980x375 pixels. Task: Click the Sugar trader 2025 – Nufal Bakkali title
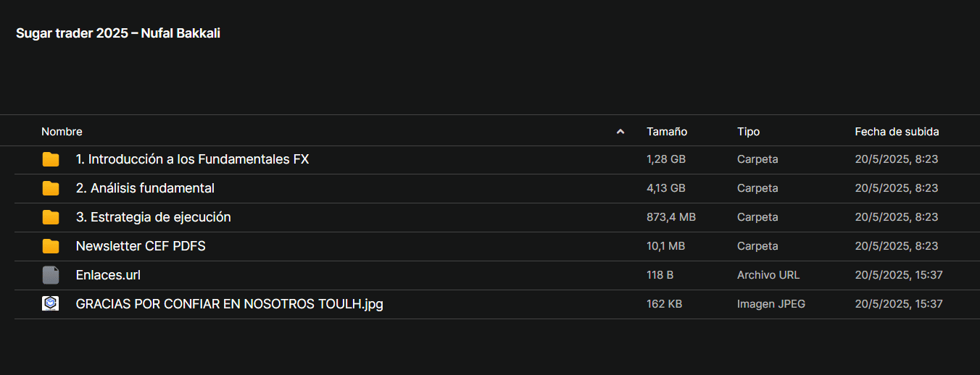pos(118,33)
